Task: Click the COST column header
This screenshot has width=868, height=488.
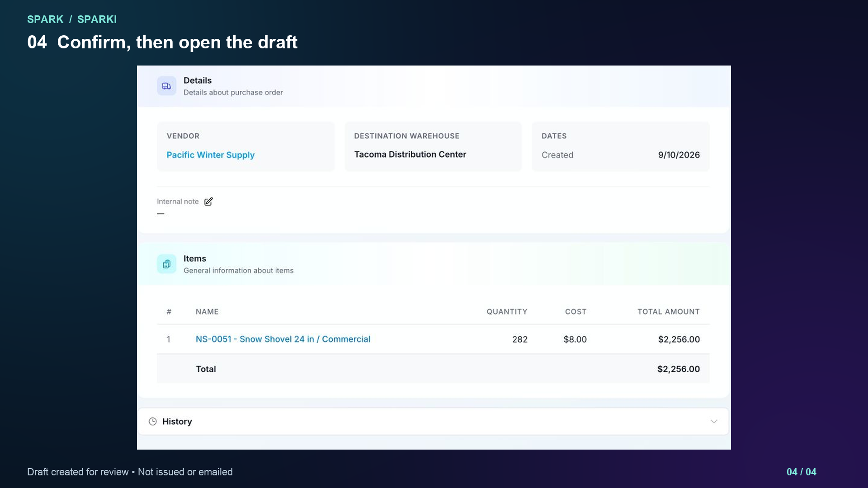Action: (576, 312)
